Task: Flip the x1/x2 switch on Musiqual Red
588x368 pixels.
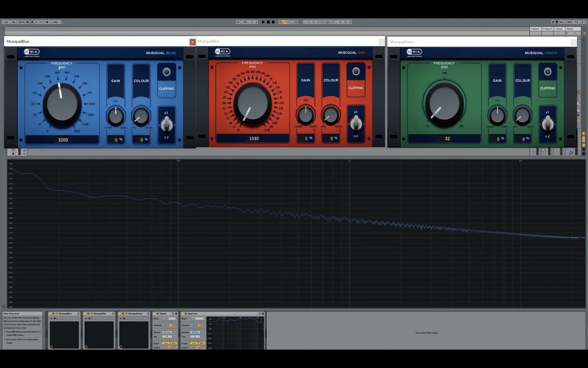Action: pos(356,124)
